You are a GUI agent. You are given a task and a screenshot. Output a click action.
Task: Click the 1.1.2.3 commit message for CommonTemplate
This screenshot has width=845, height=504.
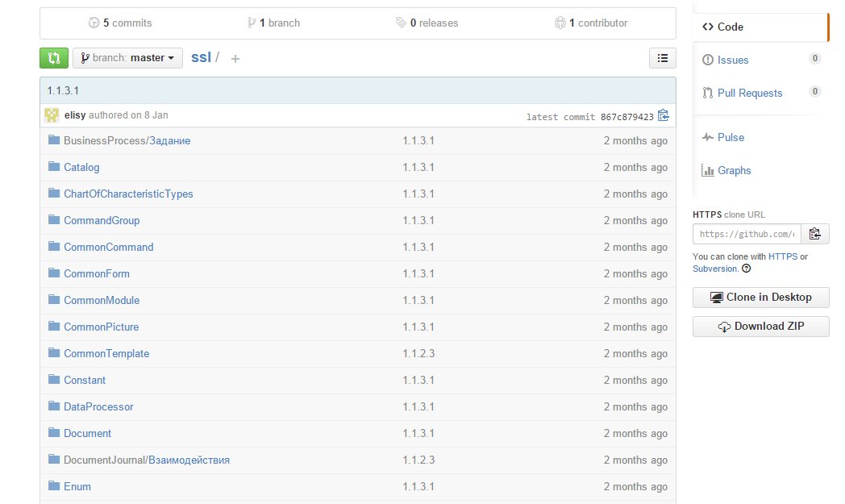(418, 354)
